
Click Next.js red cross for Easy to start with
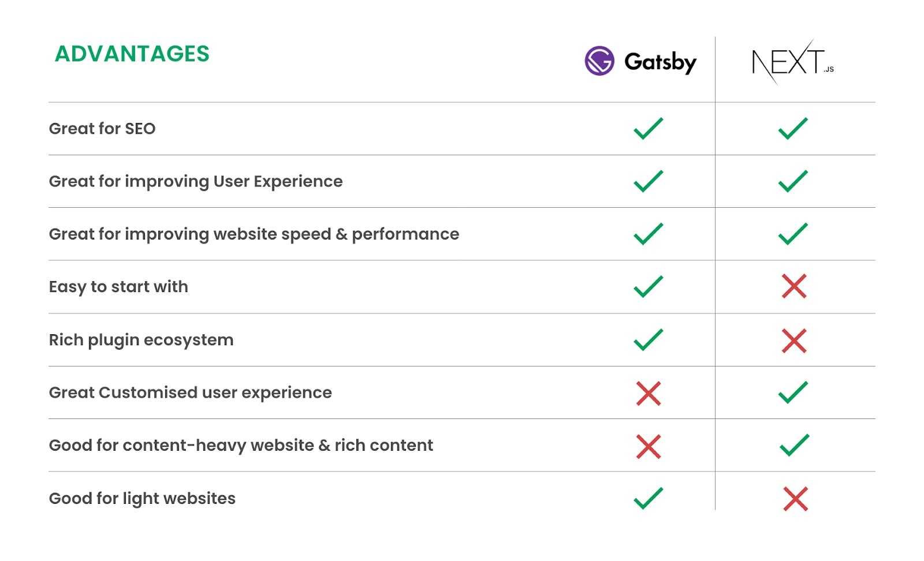click(x=794, y=286)
